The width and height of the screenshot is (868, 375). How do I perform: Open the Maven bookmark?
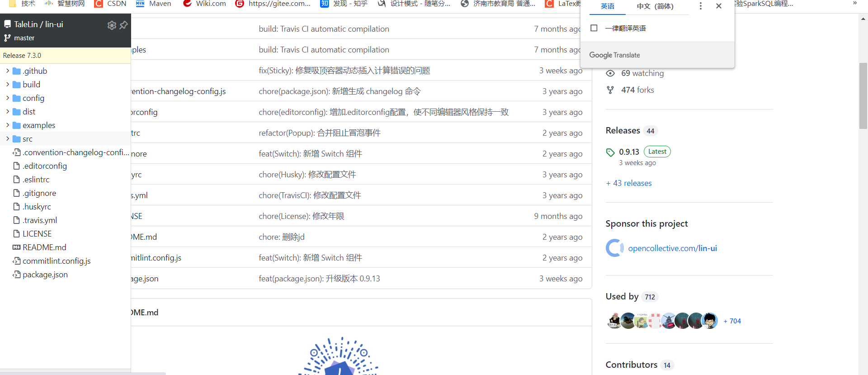154,4
